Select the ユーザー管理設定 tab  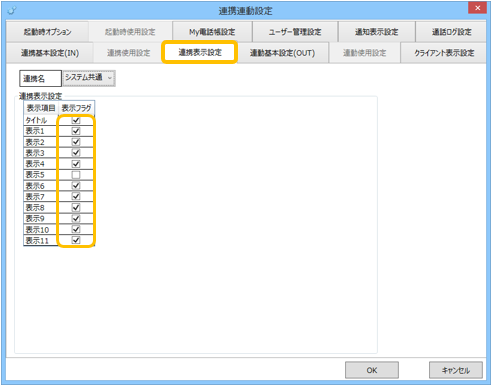[295, 32]
